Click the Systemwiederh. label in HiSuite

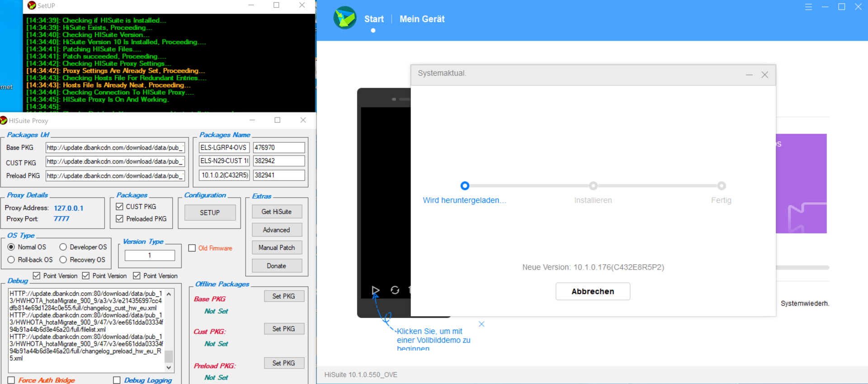point(805,304)
